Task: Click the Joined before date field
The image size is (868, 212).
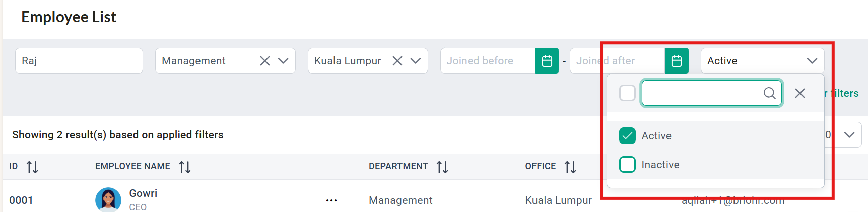Action: point(488,61)
